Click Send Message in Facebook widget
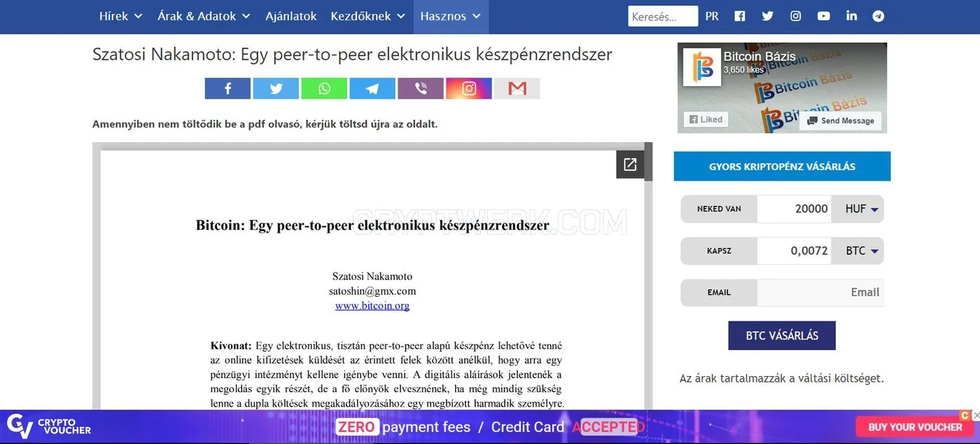The width and height of the screenshot is (980, 444). (841, 120)
